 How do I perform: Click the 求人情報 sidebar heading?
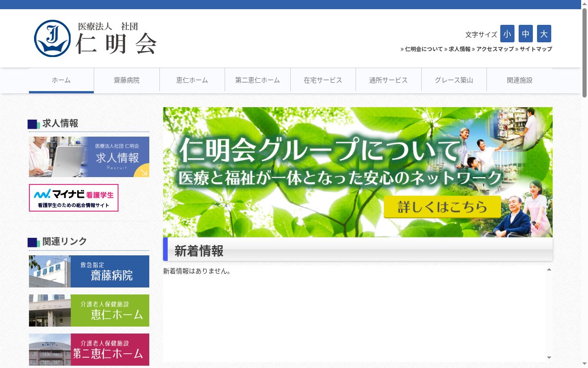coord(60,123)
